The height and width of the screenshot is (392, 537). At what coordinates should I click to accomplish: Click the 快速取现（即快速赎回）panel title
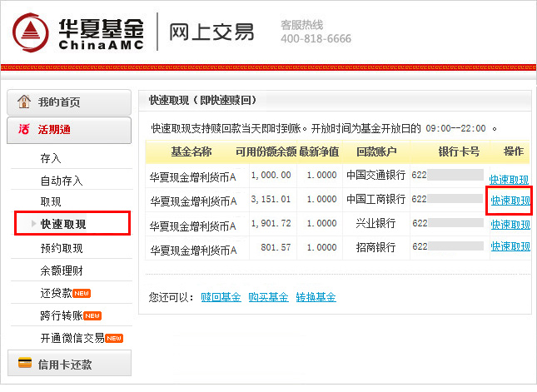click(203, 101)
